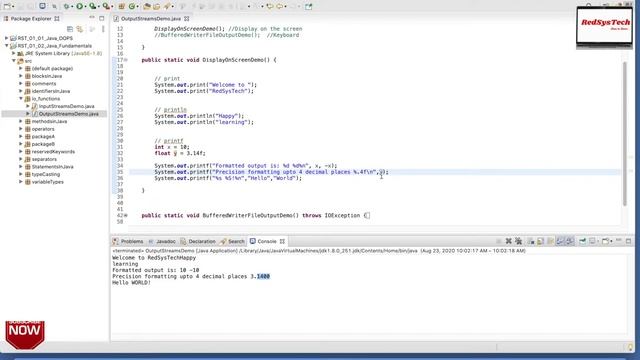Click the Debug launch toolbar icon
The image size is (640, 360).
tap(66, 6)
